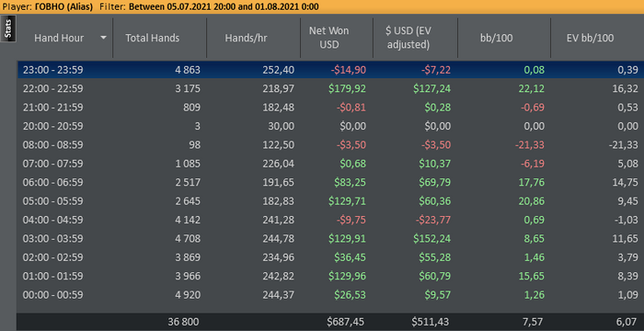Sort by Hands/hr column header
Viewport: 644px width, 331px height.
[x=253, y=38]
